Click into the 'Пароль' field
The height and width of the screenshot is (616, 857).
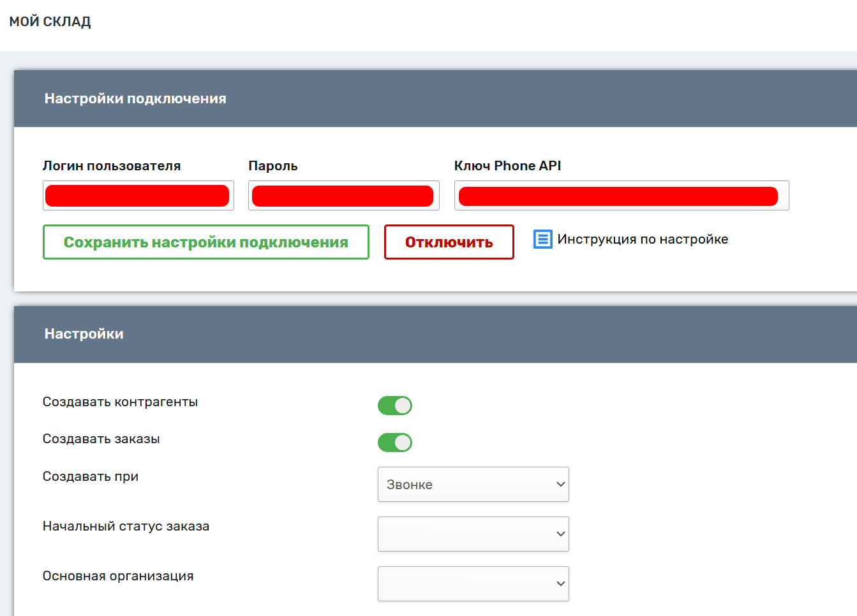[x=343, y=196]
